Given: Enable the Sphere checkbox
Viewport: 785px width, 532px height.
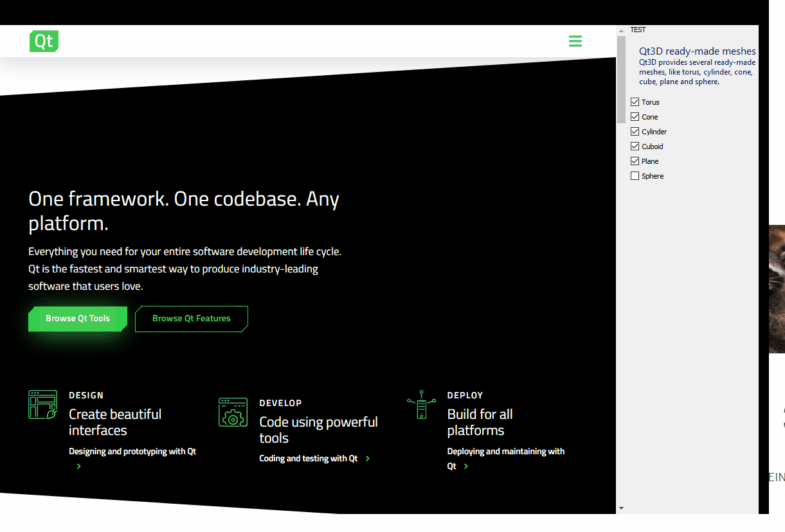Looking at the screenshot, I should pos(635,176).
